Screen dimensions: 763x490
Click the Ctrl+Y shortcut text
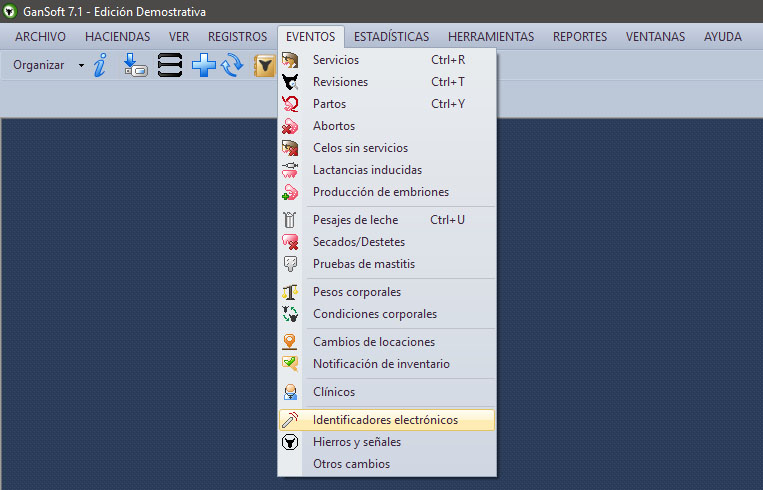click(x=448, y=104)
